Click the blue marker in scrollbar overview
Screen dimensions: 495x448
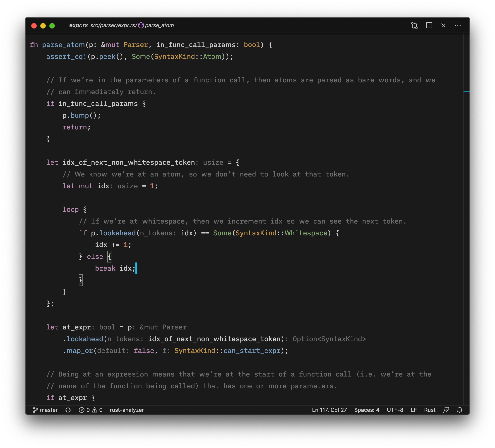[x=466, y=92]
